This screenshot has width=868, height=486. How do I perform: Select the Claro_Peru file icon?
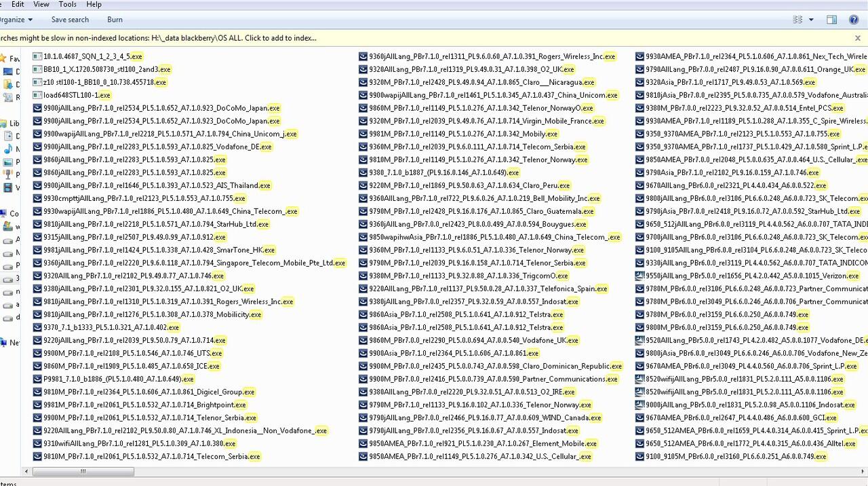point(363,185)
